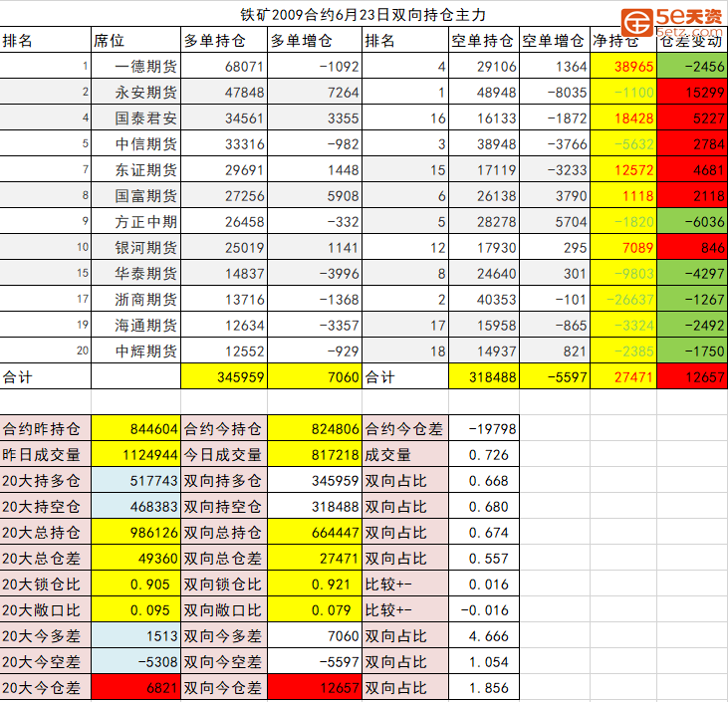Click two-way ratio value 4.666

pyautogui.click(x=483, y=636)
